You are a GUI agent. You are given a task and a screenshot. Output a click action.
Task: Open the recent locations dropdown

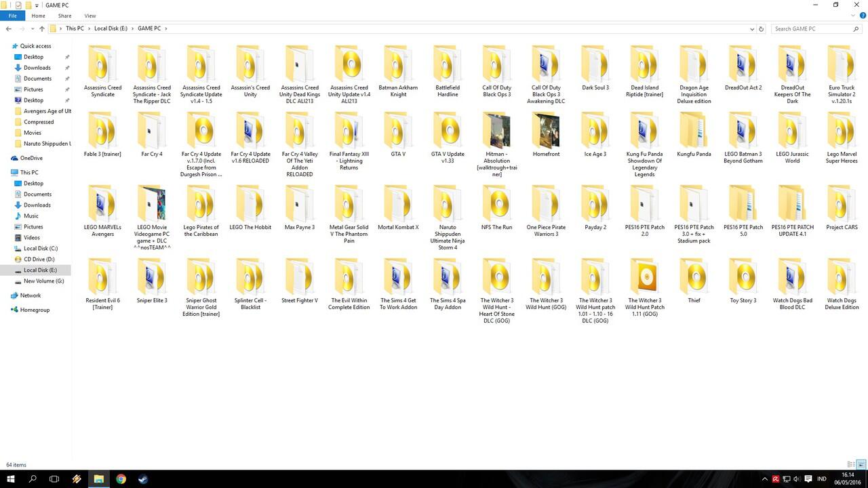33,28
